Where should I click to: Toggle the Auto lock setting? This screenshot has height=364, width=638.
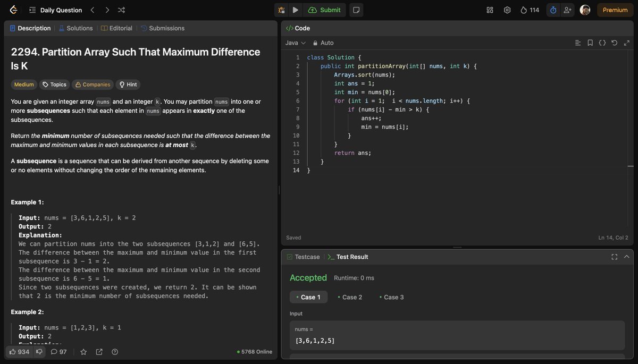323,43
